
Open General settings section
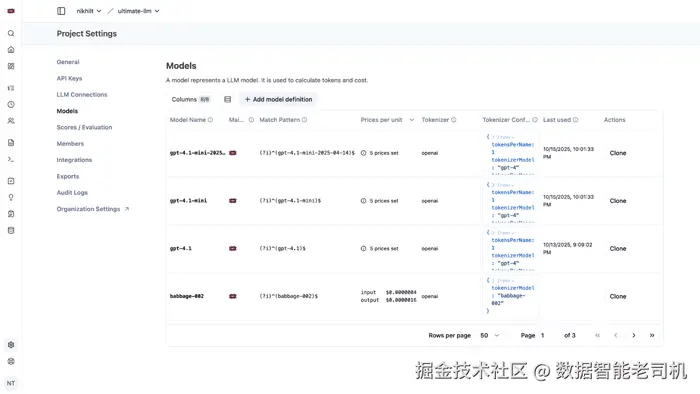click(x=68, y=62)
